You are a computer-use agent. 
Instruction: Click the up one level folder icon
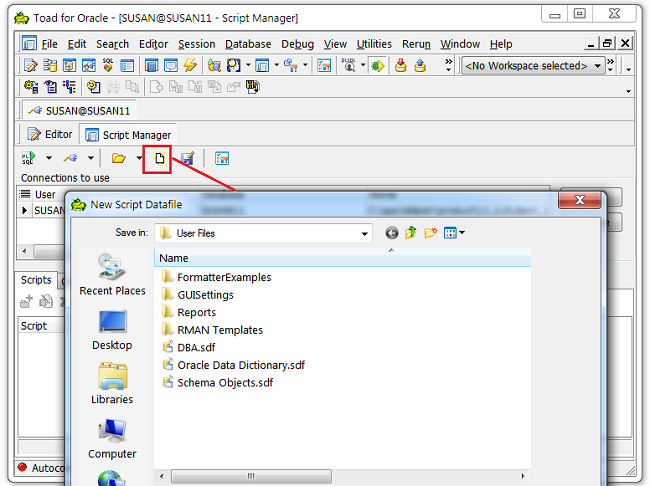click(411, 233)
